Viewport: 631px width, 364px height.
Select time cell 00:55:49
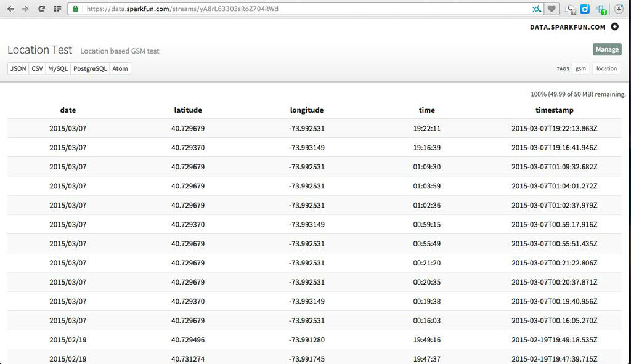(x=426, y=243)
